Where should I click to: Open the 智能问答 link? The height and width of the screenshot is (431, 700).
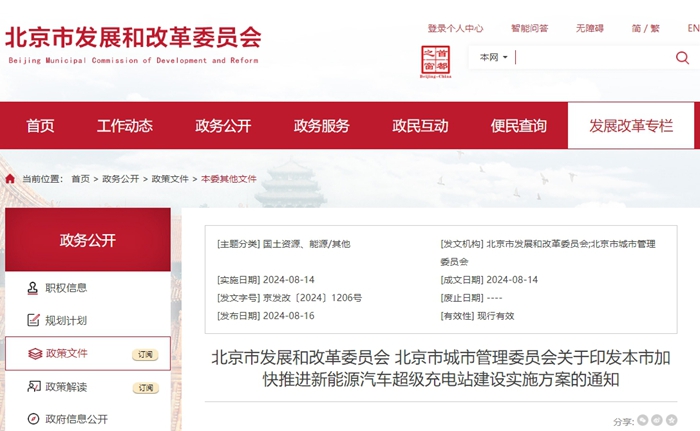click(529, 29)
